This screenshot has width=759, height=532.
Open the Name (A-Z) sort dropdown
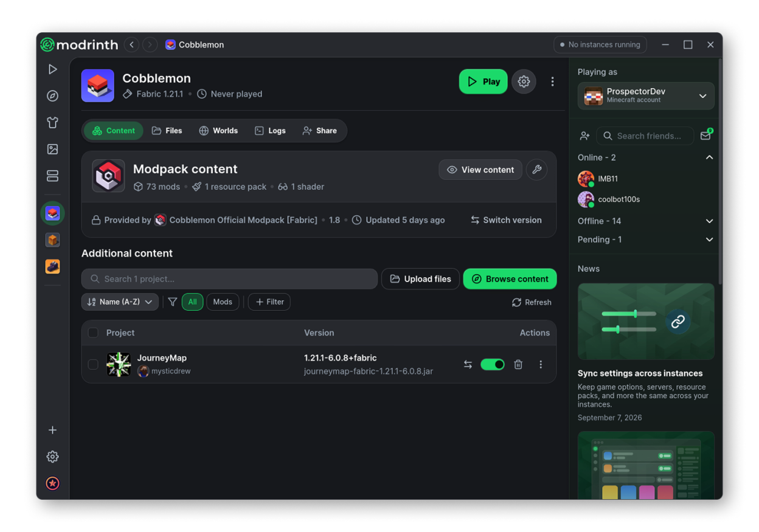point(120,302)
